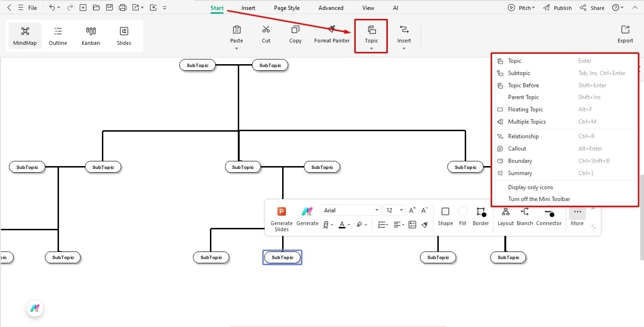The image size is (644, 327).
Task: Activate the Format Painter tool
Action: tap(332, 34)
